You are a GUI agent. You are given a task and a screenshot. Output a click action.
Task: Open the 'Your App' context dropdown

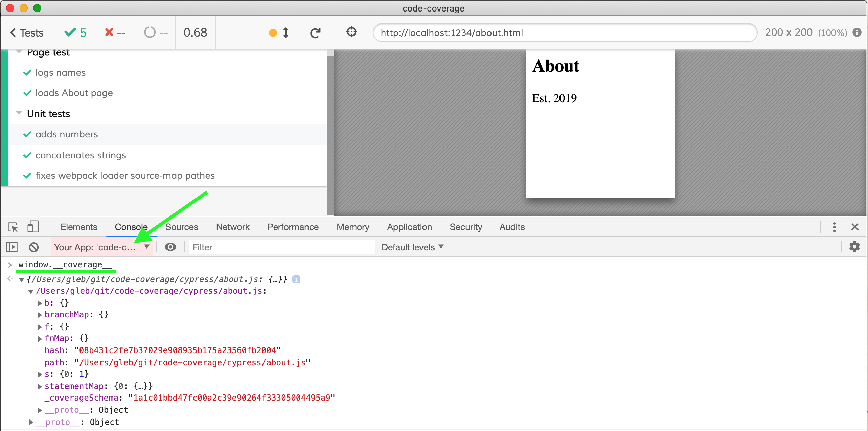[101, 247]
